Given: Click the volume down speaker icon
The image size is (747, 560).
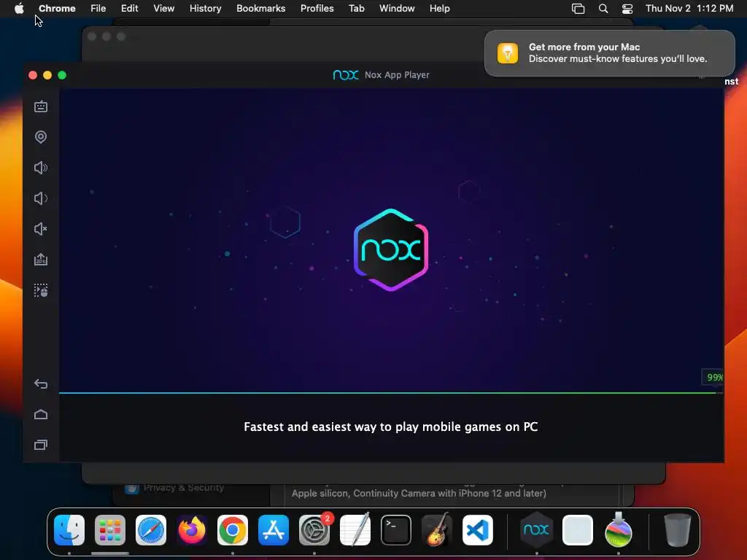Looking at the screenshot, I should tap(41, 198).
